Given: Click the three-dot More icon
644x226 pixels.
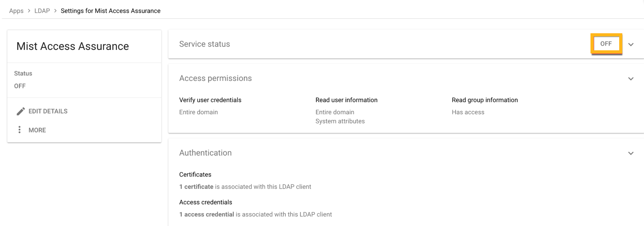Looking at the screenshot, I should tap(19, 130).
